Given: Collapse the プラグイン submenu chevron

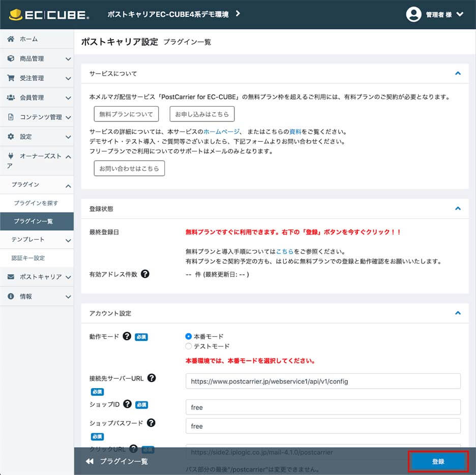Looking at the screenshot, I should 68,186.
